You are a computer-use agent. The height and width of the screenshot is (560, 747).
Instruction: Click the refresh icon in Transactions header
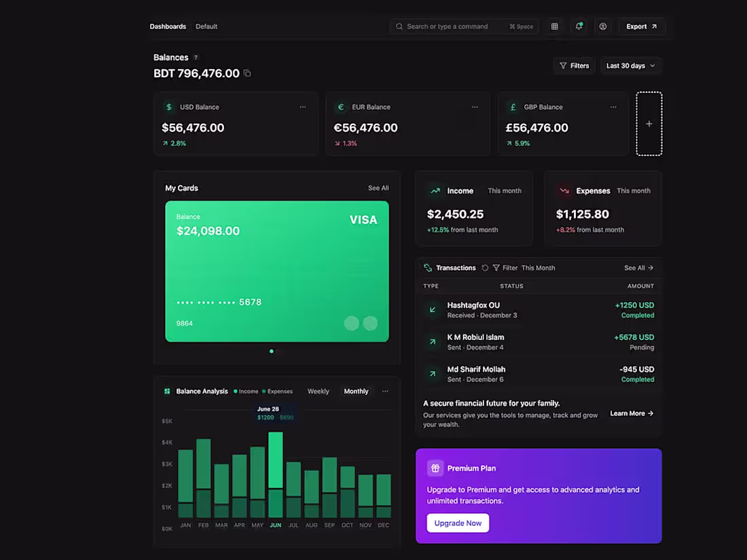point(485,267)
